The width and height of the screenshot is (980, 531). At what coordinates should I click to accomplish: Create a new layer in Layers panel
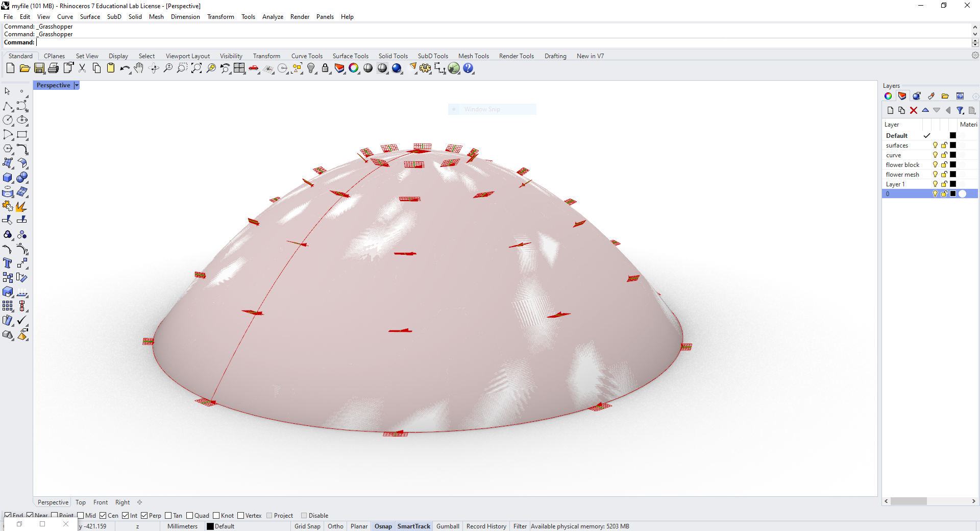(x=890, y=110)
